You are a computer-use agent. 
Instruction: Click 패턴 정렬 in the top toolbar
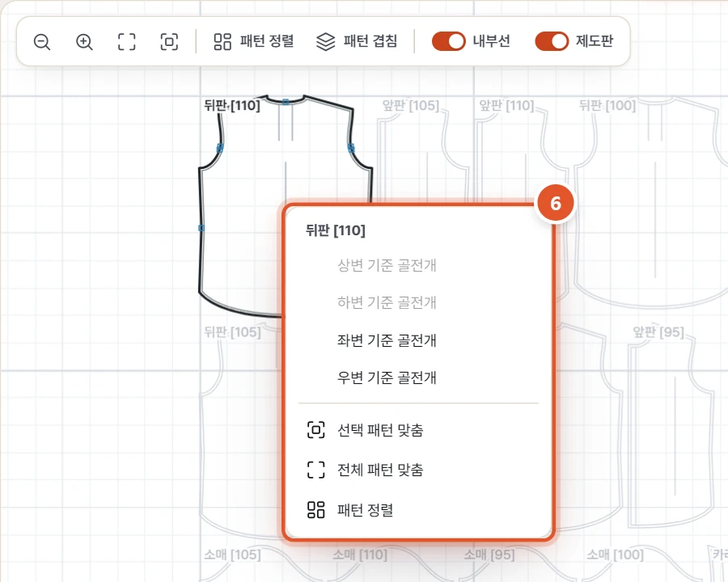254,41
